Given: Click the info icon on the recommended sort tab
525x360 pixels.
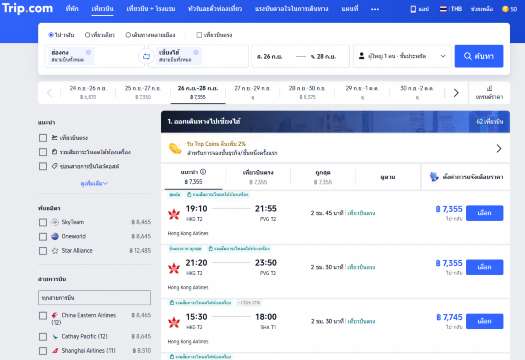Looking at the screenshot, I should (x=203, y=172).
